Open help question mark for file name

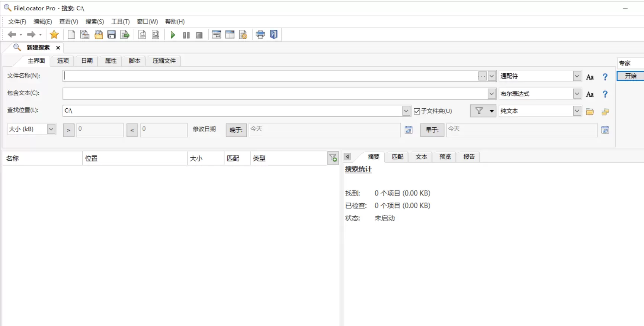(605, 77)
